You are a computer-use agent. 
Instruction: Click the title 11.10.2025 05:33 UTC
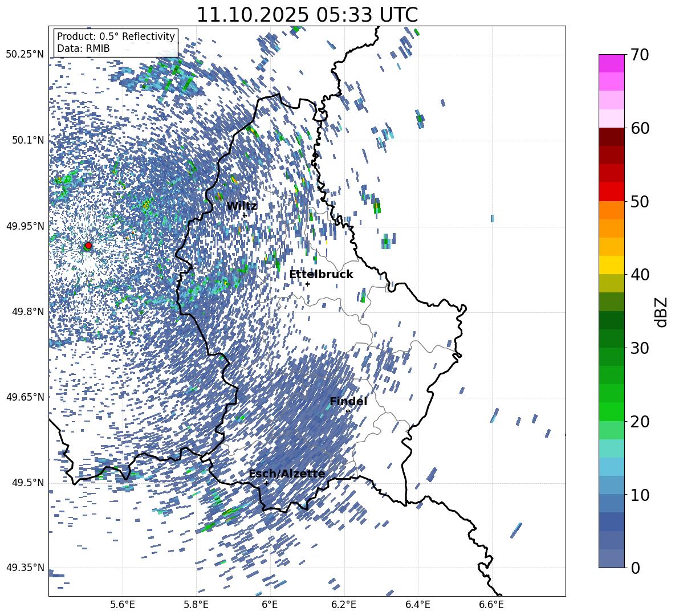pyautogui.click(x=307, y=15)
